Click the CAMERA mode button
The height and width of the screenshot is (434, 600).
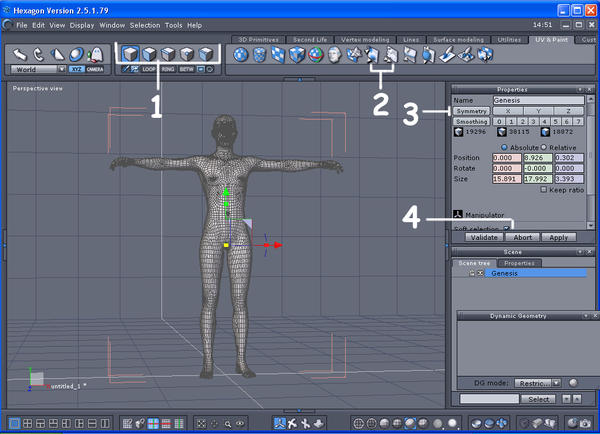pyautogui.click(x=95, y=70)
